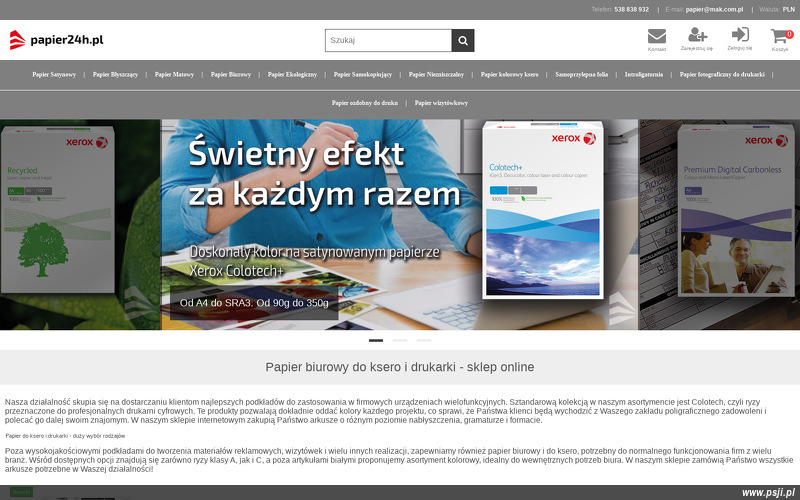This screenshot has width=800, height=500.
Task: Open the PLN currency selector
Action: tap(788, 10)
